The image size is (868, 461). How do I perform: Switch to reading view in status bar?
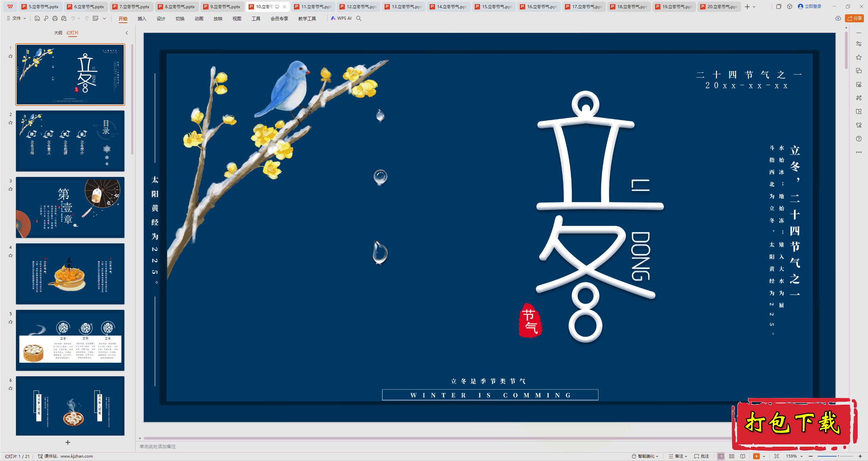click(x=743, y=456)
